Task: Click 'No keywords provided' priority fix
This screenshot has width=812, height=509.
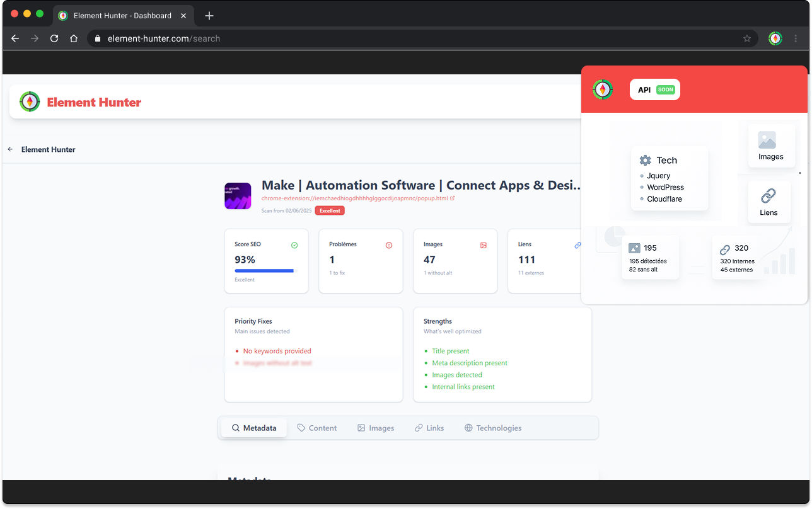Action: pos(277,351)
